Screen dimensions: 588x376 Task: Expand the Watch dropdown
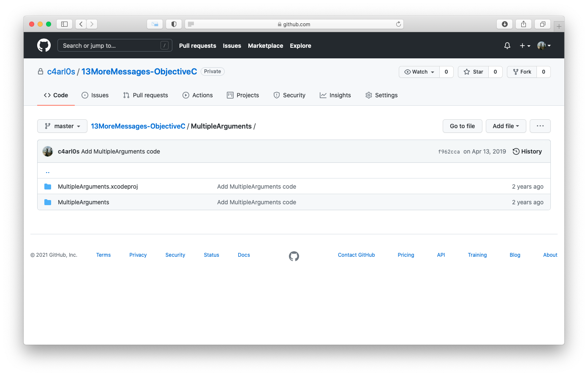[x=419, y=72]
